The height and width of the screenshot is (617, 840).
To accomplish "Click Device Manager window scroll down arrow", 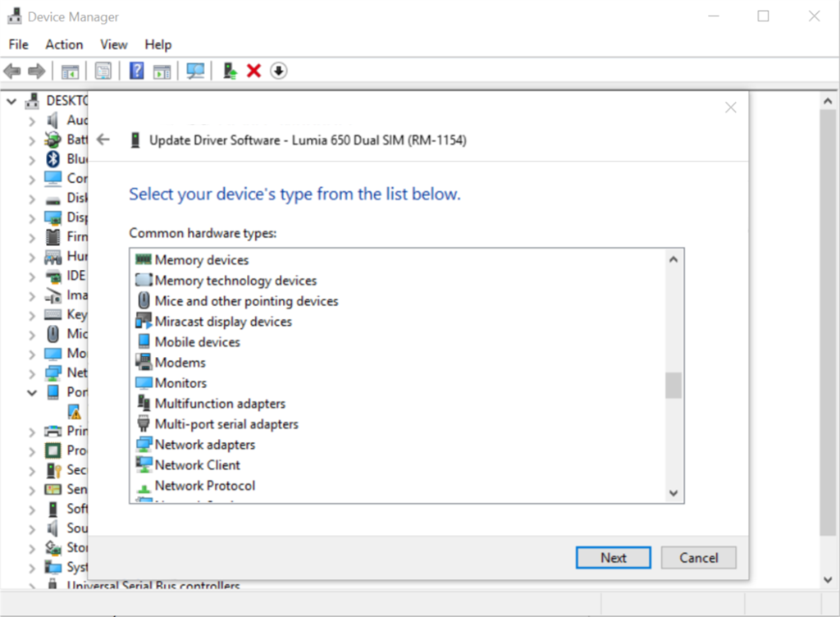I will [x=828, y=579].
